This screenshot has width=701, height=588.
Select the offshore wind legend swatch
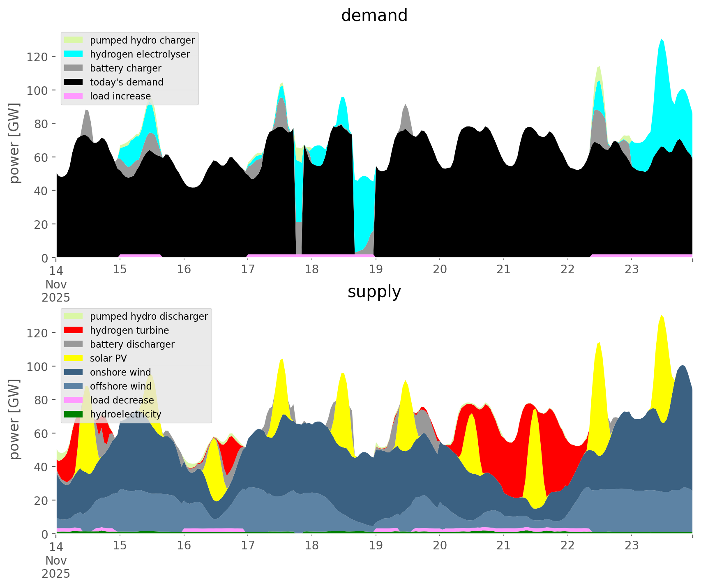pyautogui.click(x=74, y=386)
